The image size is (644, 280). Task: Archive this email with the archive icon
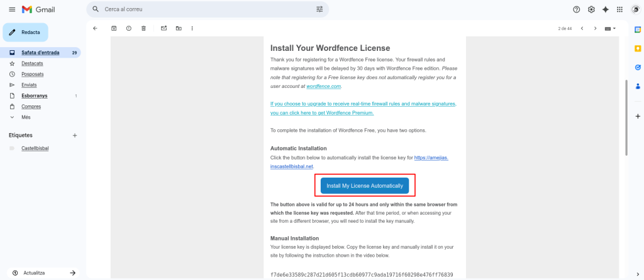114,28
